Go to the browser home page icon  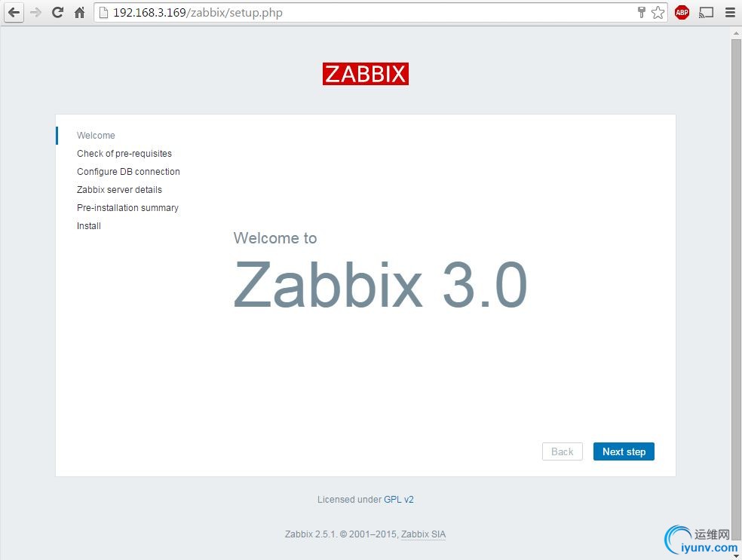(79, 13)
